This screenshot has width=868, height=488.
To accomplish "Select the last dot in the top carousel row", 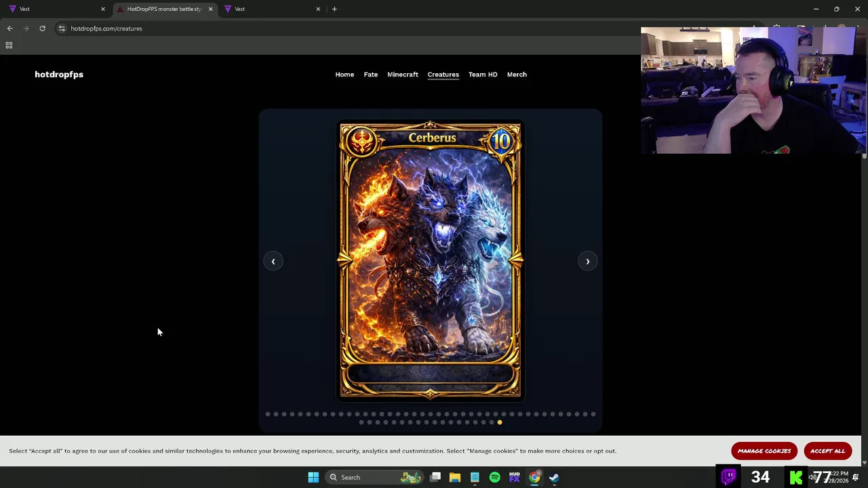I will [593, 414].
